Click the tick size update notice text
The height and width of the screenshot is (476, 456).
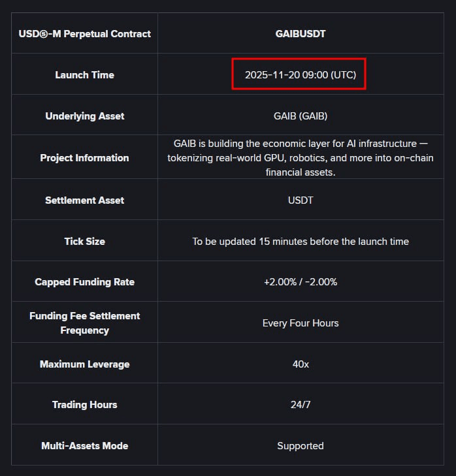point(301,242)
